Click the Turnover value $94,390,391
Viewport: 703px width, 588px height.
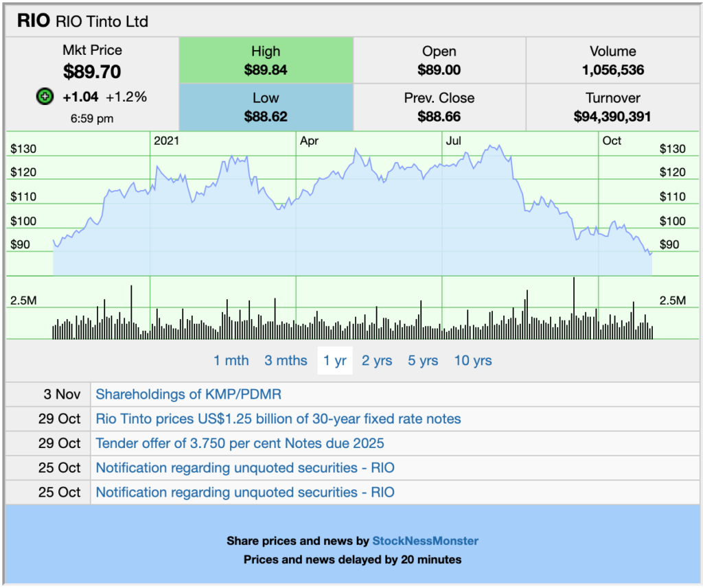612,117
